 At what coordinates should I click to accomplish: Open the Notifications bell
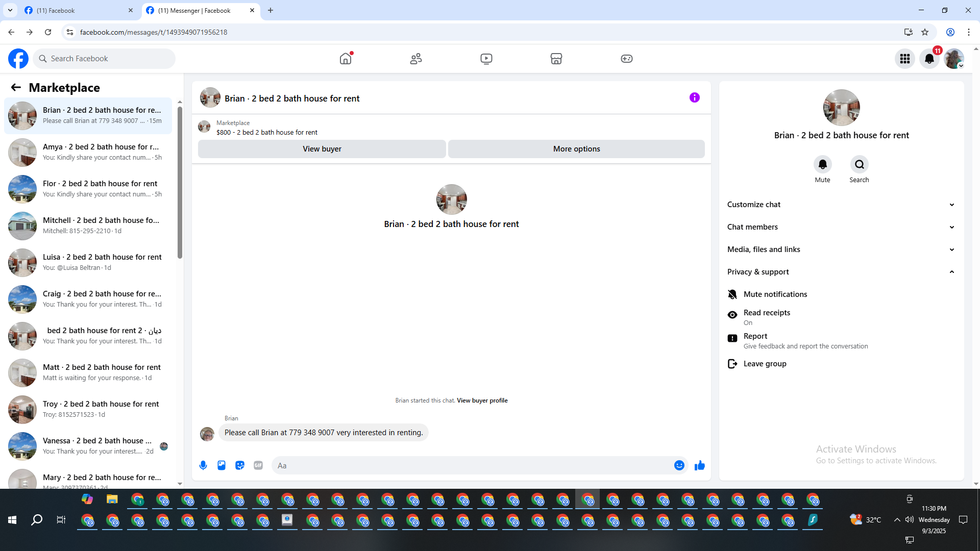pos(929,59)
